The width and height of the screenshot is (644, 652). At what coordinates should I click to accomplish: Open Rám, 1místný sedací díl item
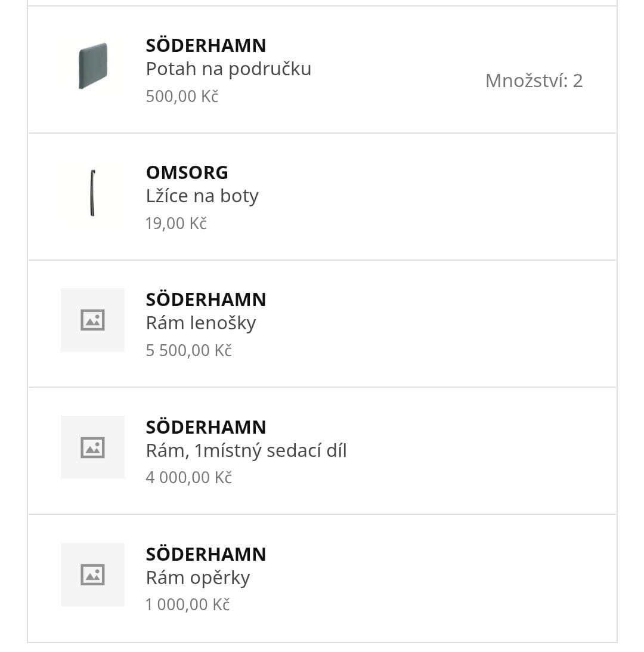click(x=246, y=450)
